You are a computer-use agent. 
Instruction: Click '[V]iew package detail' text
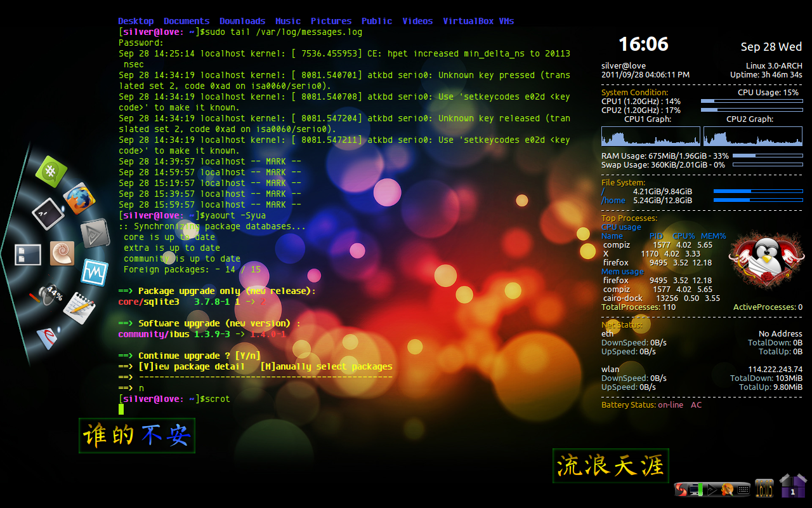tap(192, 366)
